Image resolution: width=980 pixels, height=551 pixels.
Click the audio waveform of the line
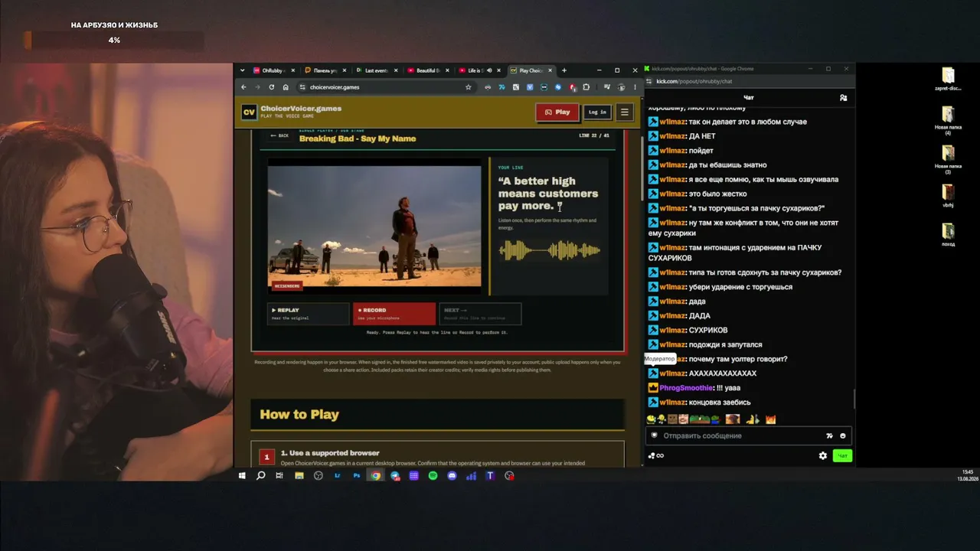(549, 250)
